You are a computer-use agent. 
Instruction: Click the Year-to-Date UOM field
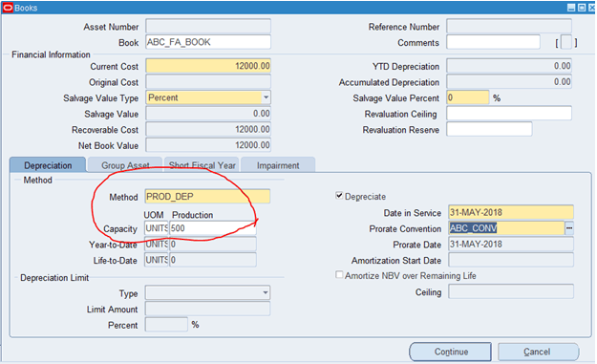coord(156,244)
